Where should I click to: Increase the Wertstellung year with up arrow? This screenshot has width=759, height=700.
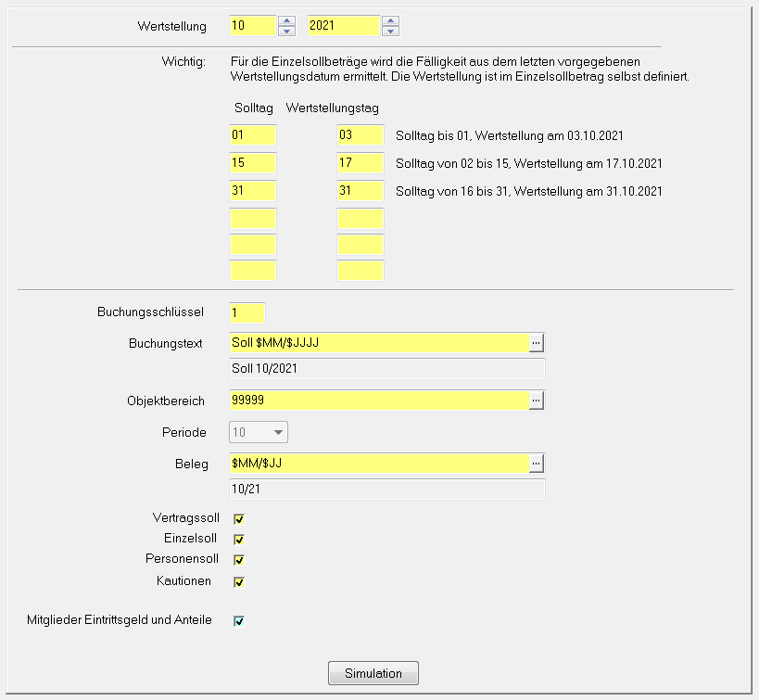pyautogui.click(x=391, y=20)
